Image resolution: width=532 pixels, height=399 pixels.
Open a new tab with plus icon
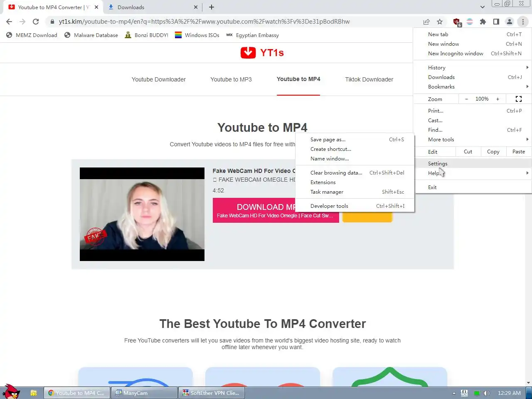click(x=212, y=7)
